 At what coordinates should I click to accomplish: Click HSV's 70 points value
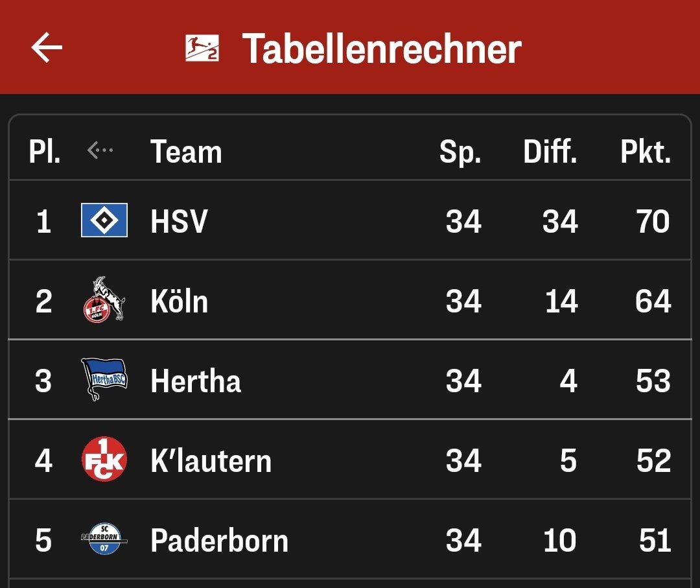pyautogui.click(x=653, y=221)
